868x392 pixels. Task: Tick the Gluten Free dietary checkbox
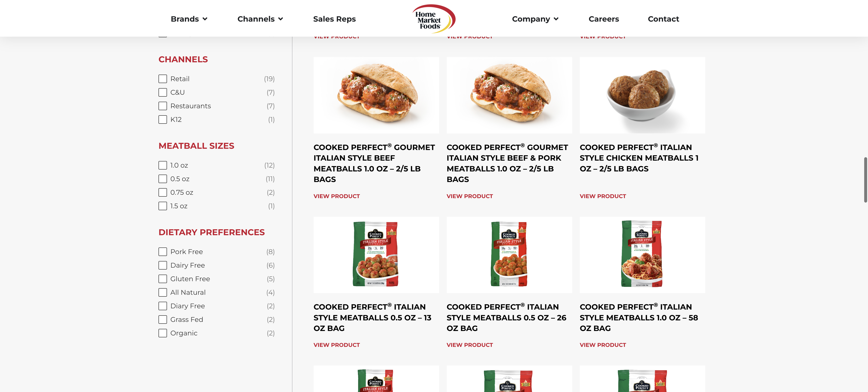[x=163, y=279]
